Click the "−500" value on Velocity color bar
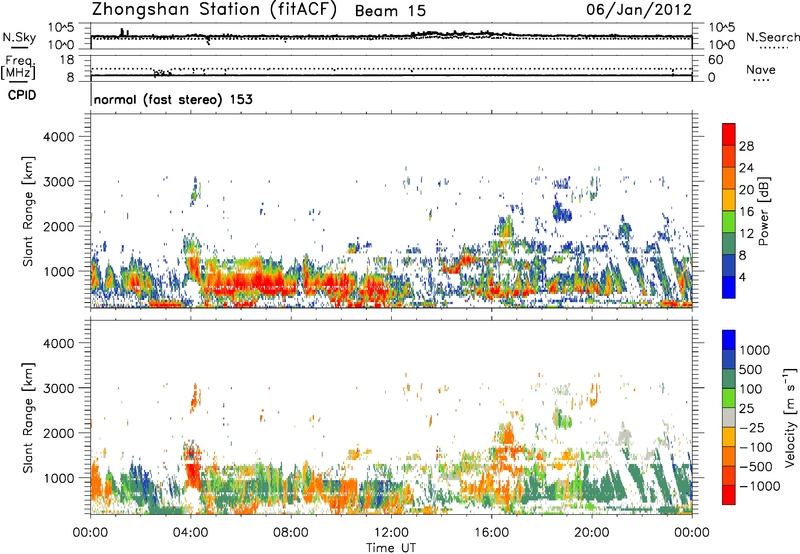The width and height of the screenshot is (800, 554). [754, 467]
